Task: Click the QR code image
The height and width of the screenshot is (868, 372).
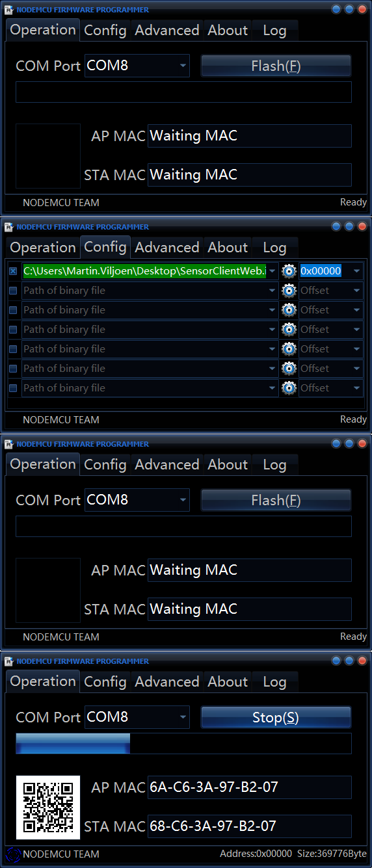Action: coord(47,808)
